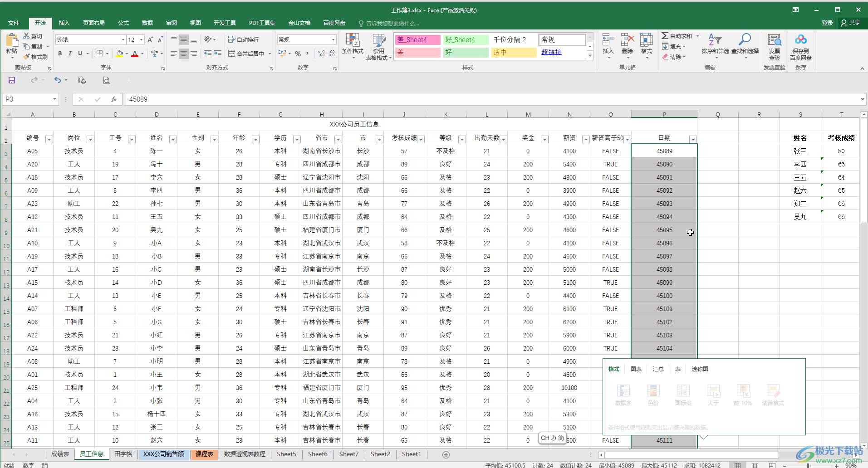Click the 共享 share button
Screen dimensions: 868x468
(851, 23)
